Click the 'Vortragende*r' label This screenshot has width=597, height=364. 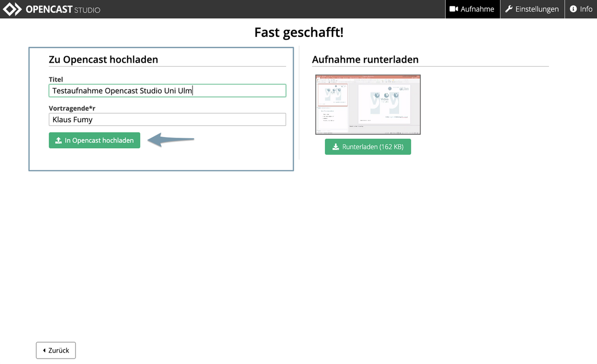click(x=72, y=108)
